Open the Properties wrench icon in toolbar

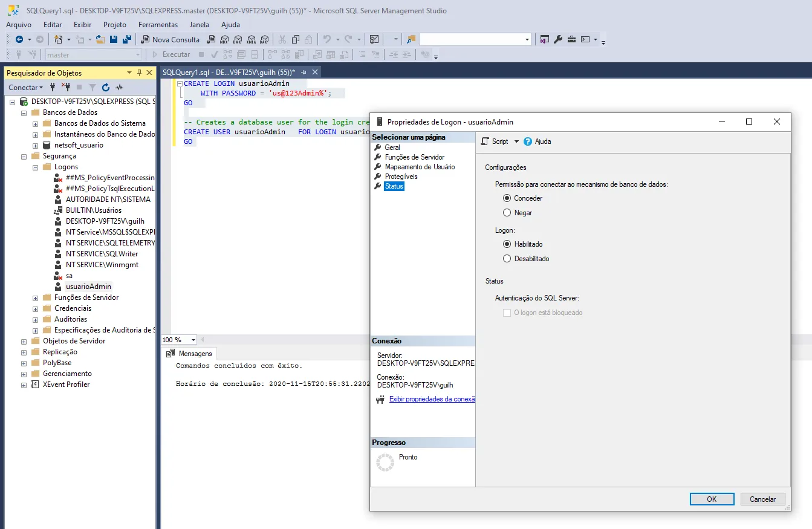point(558,39)
